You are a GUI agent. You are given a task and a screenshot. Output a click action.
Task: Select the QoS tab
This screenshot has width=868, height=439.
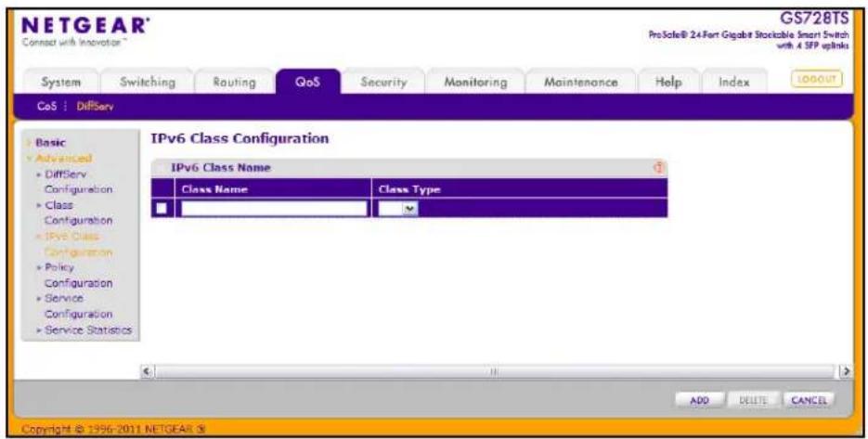point(308,82)
